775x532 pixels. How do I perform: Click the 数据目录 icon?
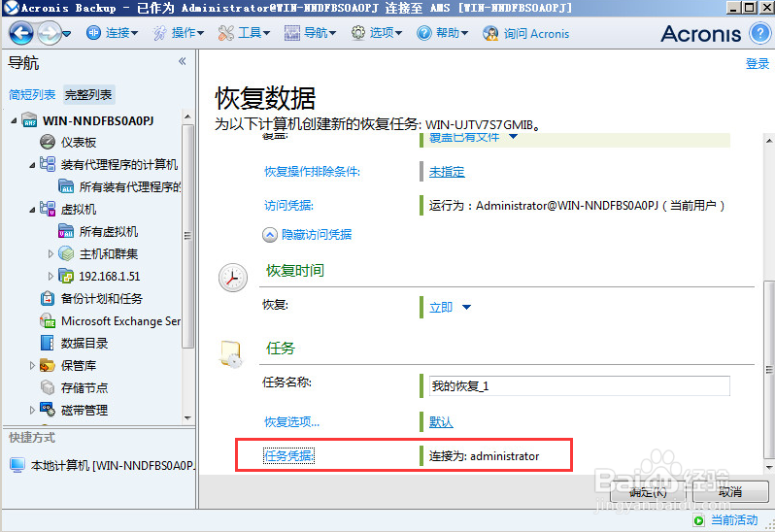pyautogui.click(x=48, y=343)
